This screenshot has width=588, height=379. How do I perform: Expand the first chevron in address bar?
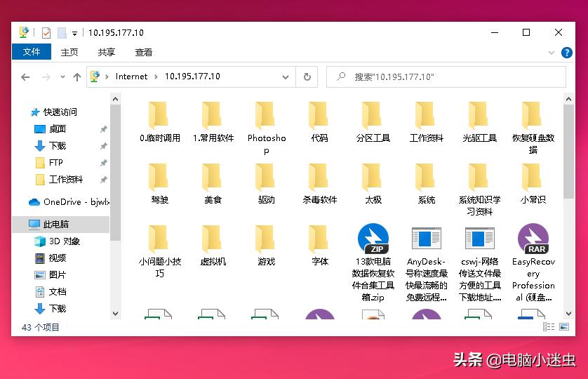(x=107, y=77)
